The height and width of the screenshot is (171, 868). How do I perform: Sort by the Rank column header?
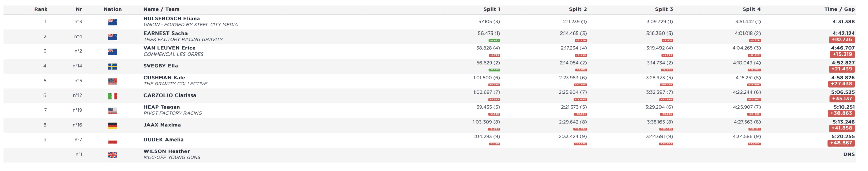pos(41,9)
